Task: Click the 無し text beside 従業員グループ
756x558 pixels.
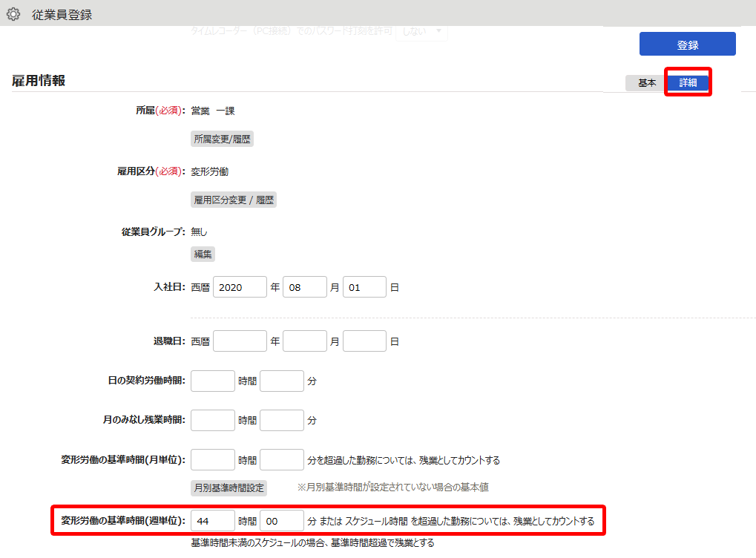Action: coord(199,232)
